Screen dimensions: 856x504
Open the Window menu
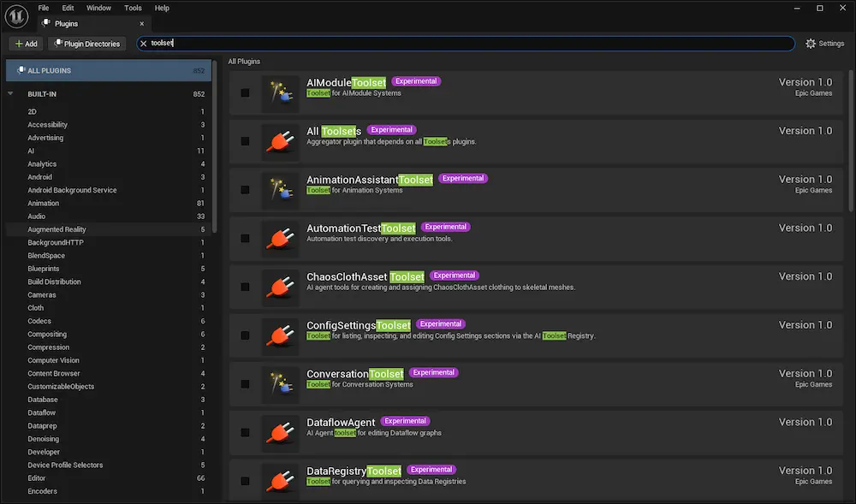pos(98,8)
